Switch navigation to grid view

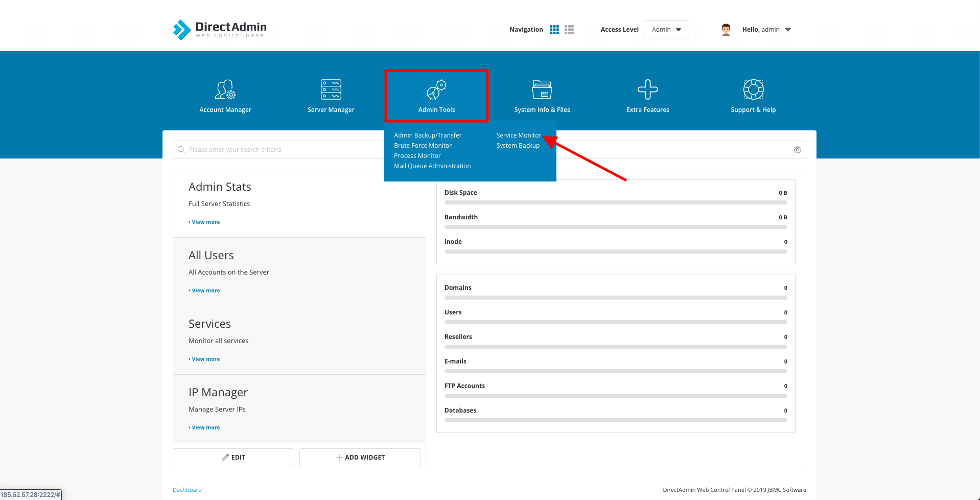click(x=554, y=30)
